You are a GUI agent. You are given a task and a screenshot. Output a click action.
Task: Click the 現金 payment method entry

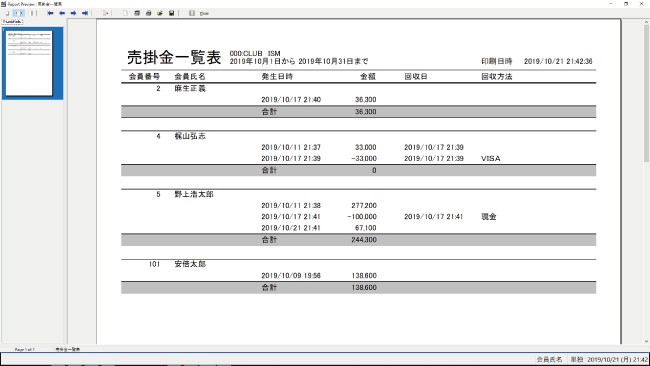point(489,216)
